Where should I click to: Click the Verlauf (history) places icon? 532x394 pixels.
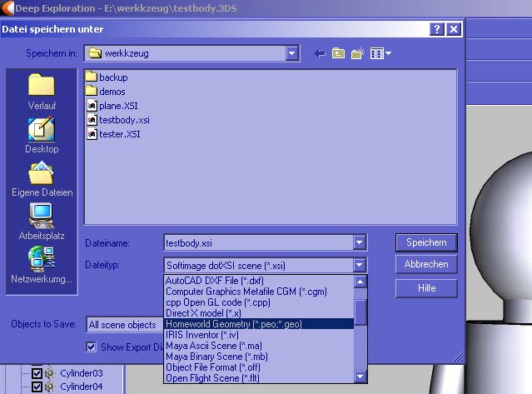(42, 88)
